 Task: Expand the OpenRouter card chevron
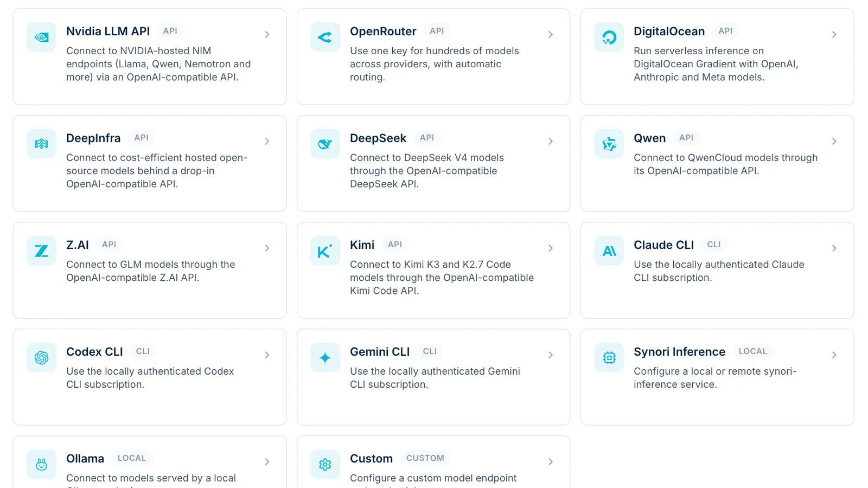tap(551, 35)
